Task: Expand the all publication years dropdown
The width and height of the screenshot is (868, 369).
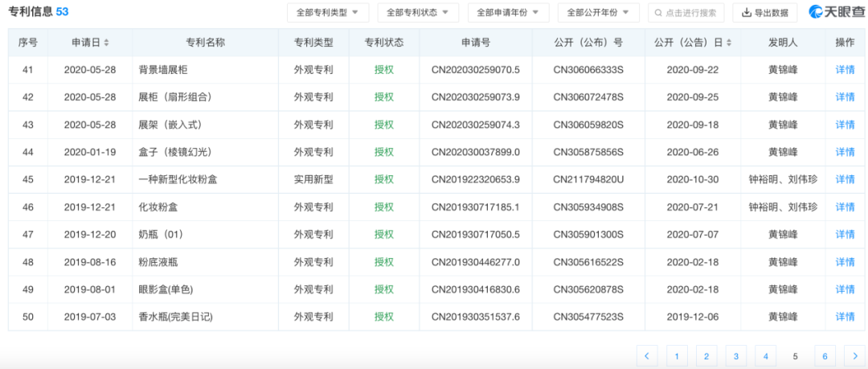Action: click(597, 13)
